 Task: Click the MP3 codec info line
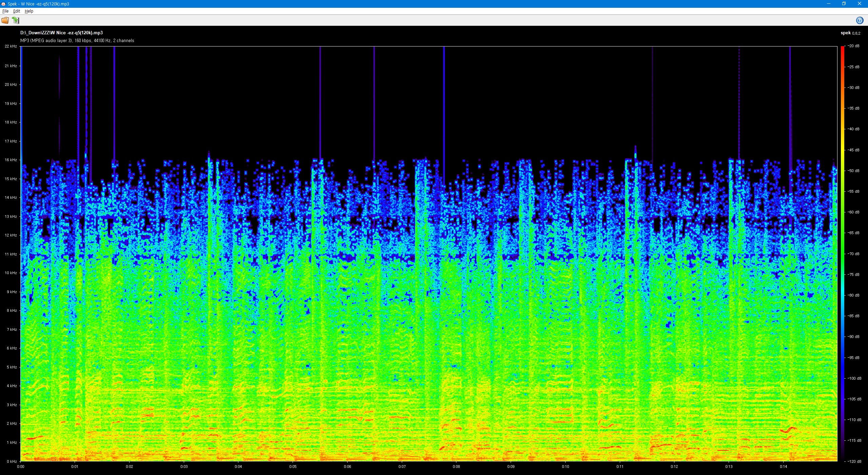pos(77,41)
